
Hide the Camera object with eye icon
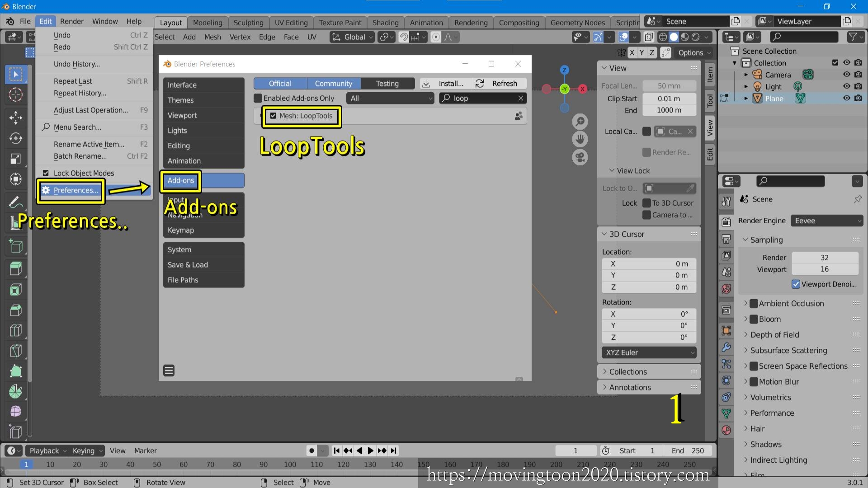pos(846,75)
